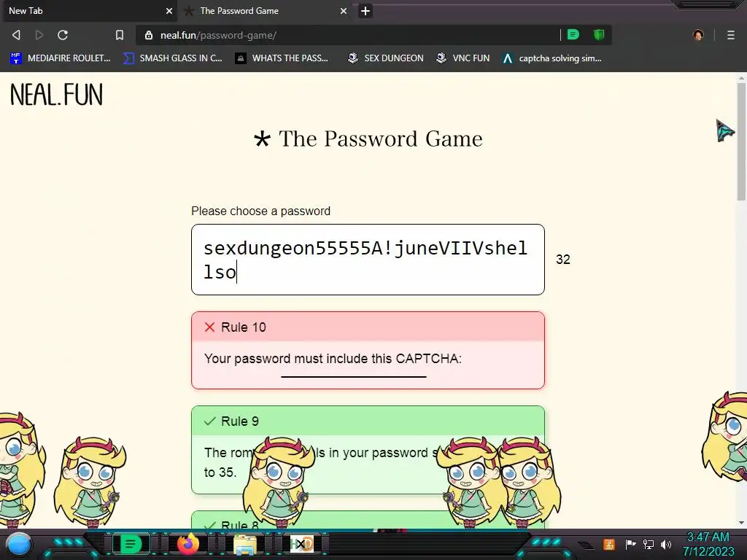Open the WHATS THE PASS... bookmark
Screen dimensions: 747x560
pos(282,58)
